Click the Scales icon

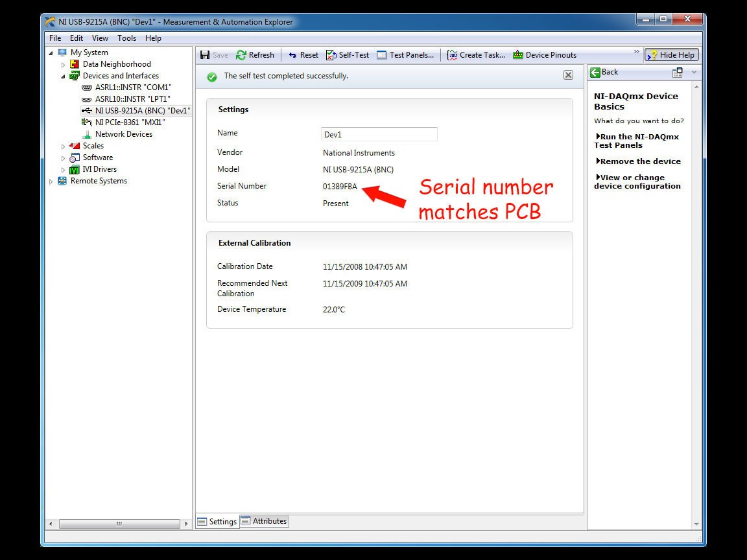75,146
